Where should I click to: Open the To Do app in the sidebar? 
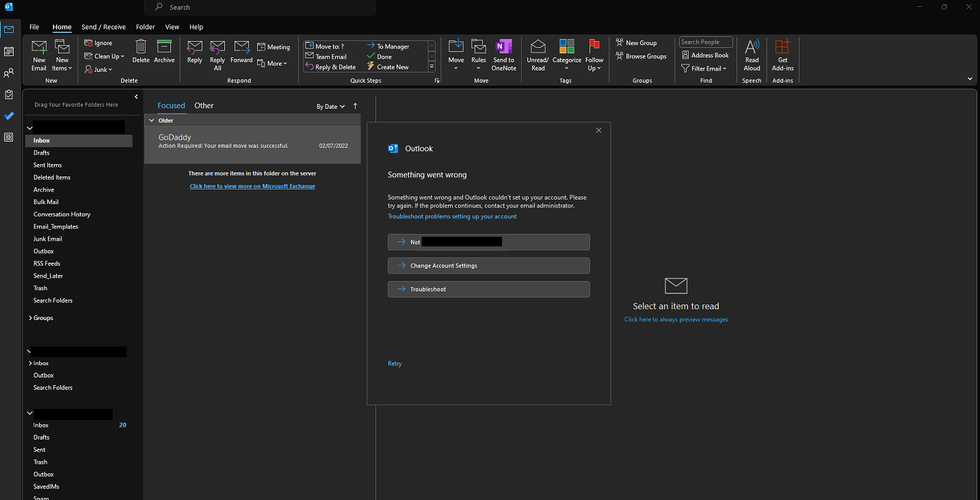pyautogui.click(x=9, y=116)
